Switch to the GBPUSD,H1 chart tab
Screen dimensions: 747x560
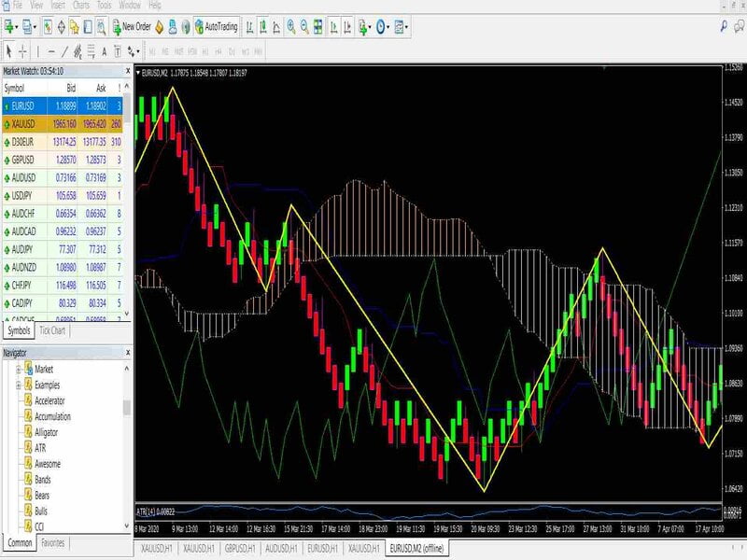238,551
